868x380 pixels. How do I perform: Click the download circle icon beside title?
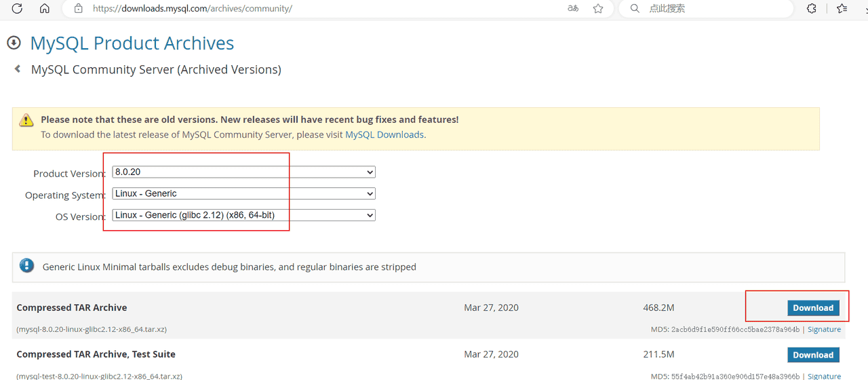point(14,43)
